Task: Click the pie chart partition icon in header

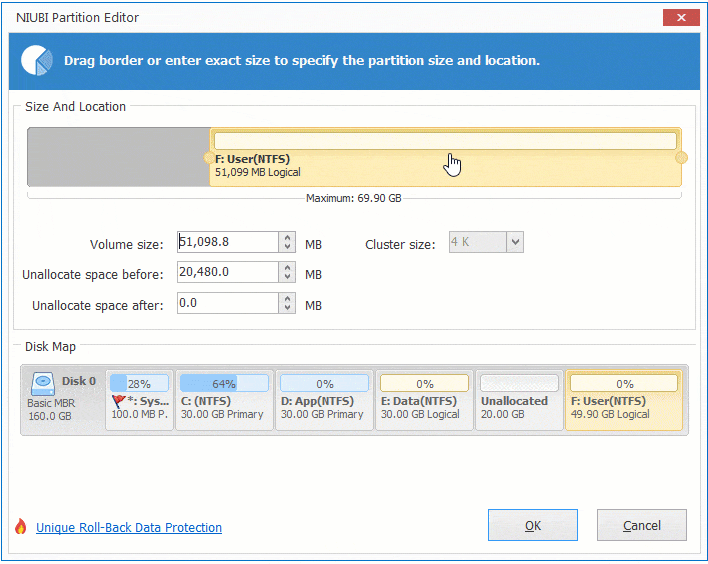Action: [x=36, y=61]
